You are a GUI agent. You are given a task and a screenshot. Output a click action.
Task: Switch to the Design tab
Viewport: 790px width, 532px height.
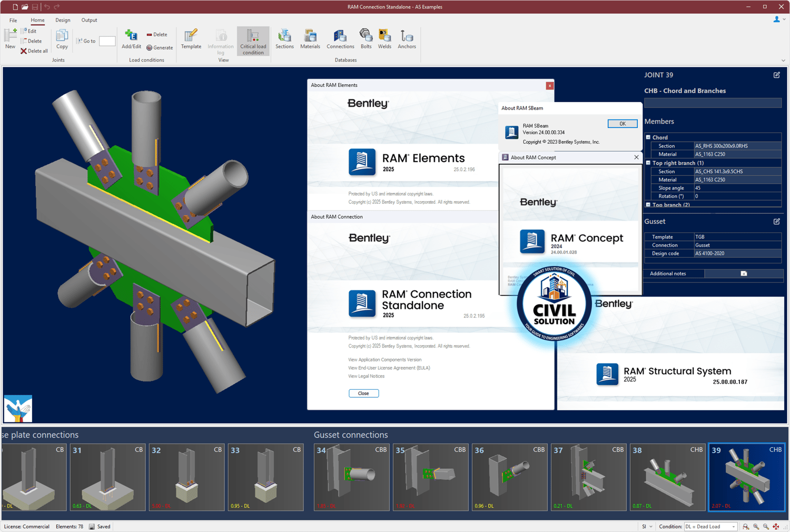click(x=63, y=21)
